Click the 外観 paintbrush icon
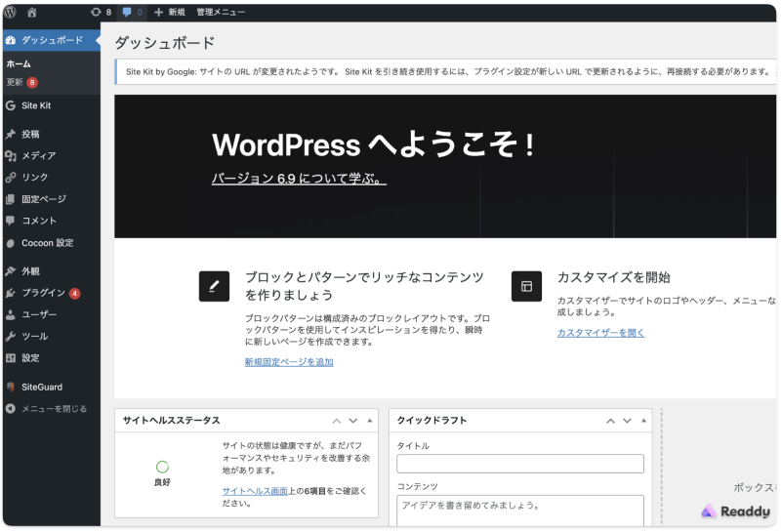Image resolution: width=781 pixels, height=532 pixels. 11,271
